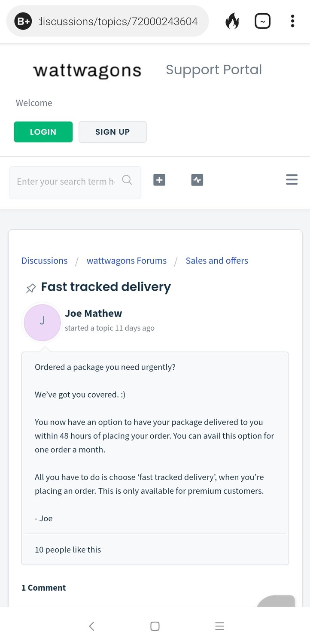The width and height of the screenshot is (310, 644).
Task: Click Joe Mathew's avatar circle
Action: point(42,322)
